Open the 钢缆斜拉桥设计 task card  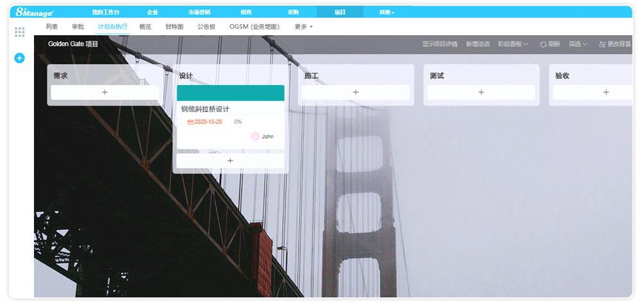(205, 109)
